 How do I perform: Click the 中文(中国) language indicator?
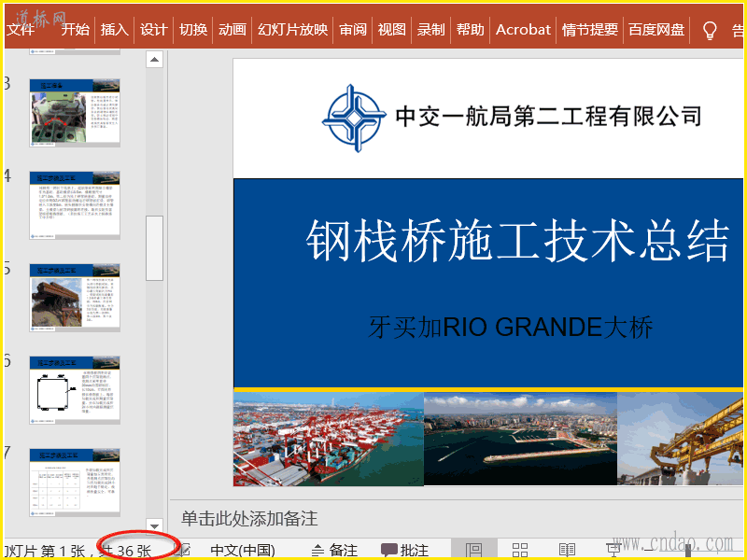coord(243,551)
